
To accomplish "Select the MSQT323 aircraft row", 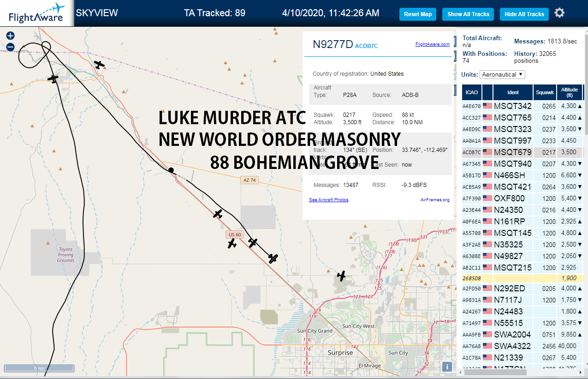I will 523,129.
